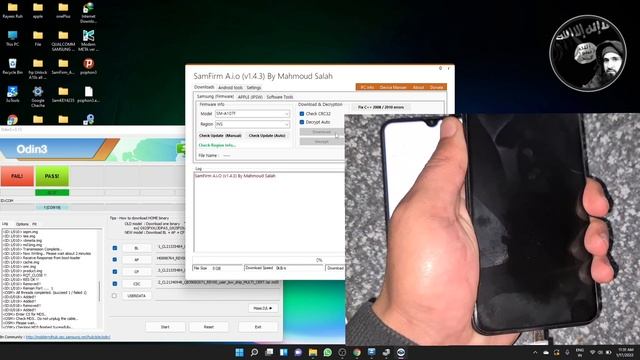Viewport: 640px width, 360px height.
Task: Open Device Manager from SamFirm
Action: (x=393, y=87)
